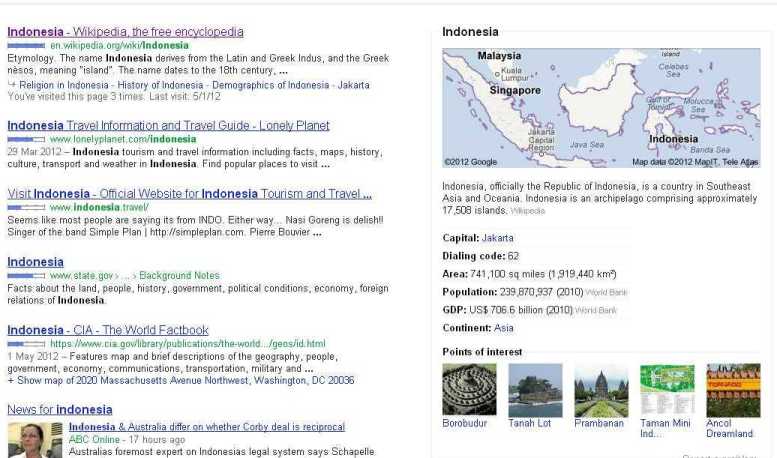Click the en.wikipedia.org/wiki/Indonesia URL

coord(119,46)
